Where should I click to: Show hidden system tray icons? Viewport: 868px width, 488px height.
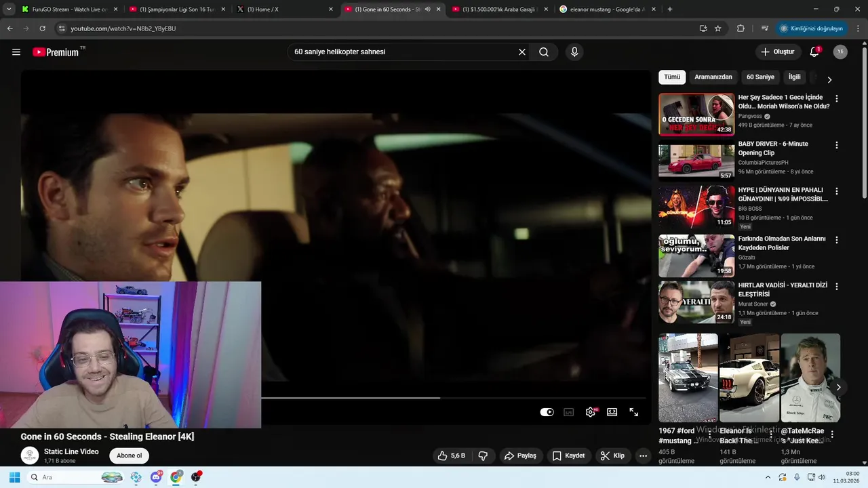click(x=768, y=477)
